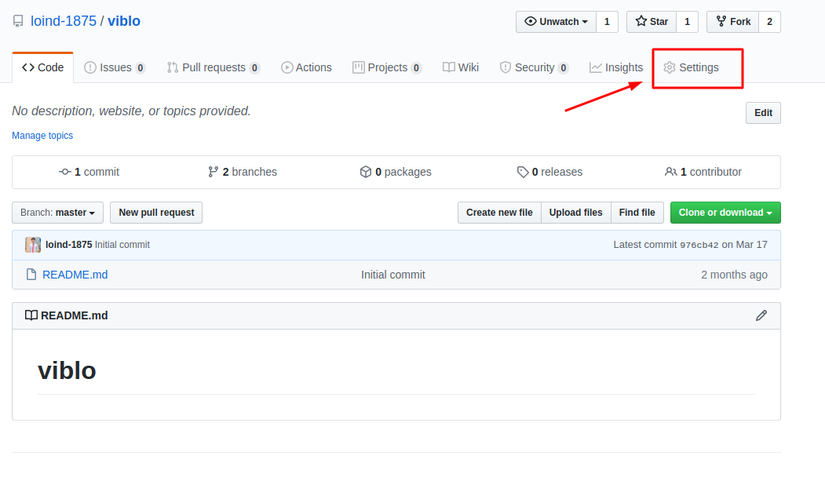Edit README with the pencil icon
This screenshot has width=825, height=477.
pyautogui.click(x=761, y=316)
